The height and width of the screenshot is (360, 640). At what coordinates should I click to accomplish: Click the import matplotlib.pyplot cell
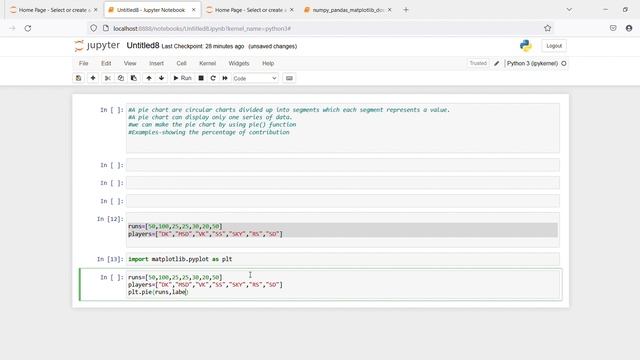point(343,259)
